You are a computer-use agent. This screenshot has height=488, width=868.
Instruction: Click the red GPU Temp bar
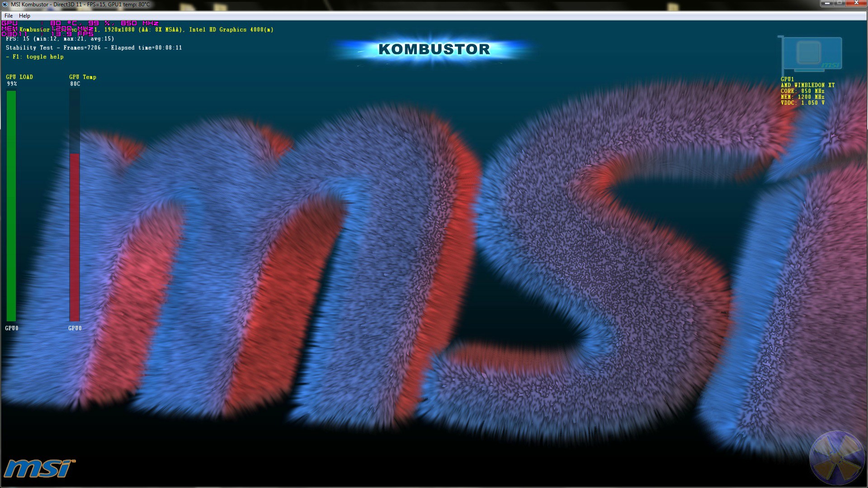(75, 237)
